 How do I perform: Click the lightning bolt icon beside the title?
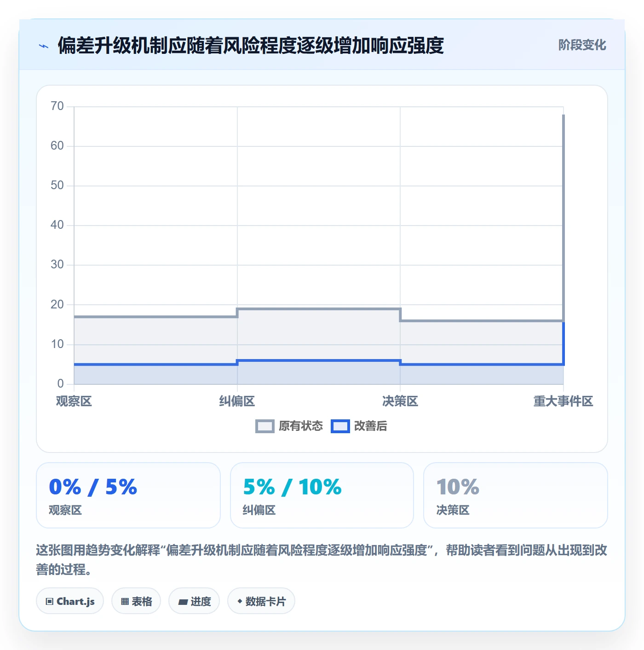pyautogui.click(x=44, y=46)
